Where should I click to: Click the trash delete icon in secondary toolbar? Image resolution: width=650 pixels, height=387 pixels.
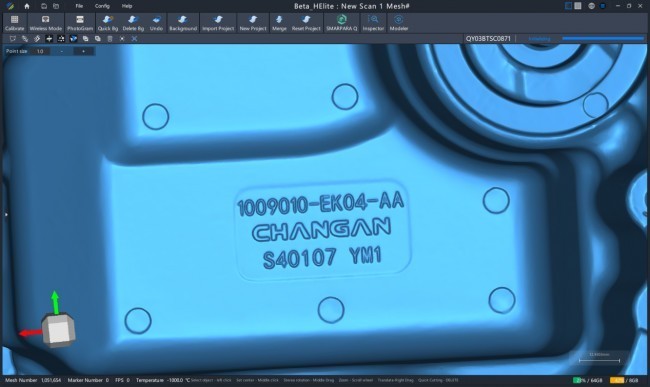click(110, 39)
